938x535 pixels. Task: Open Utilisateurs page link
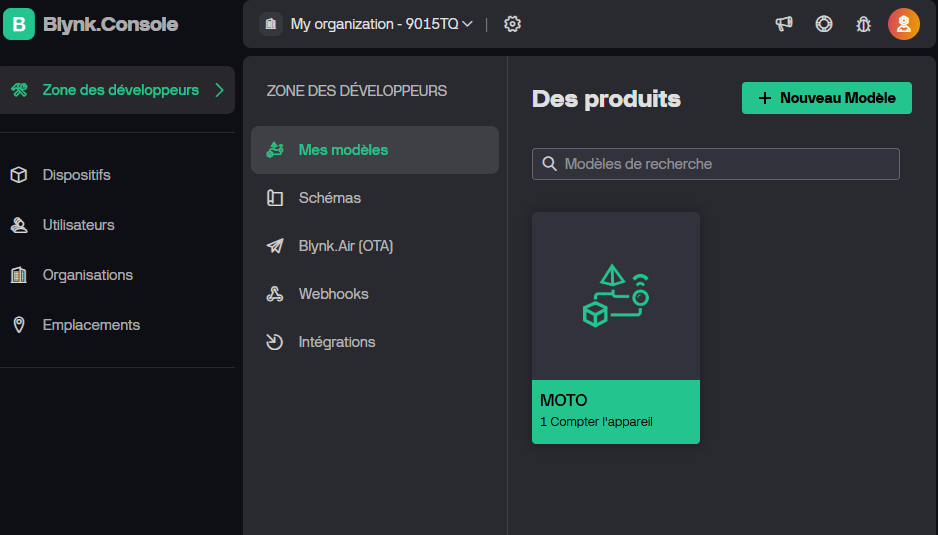[x=78, y=225]
